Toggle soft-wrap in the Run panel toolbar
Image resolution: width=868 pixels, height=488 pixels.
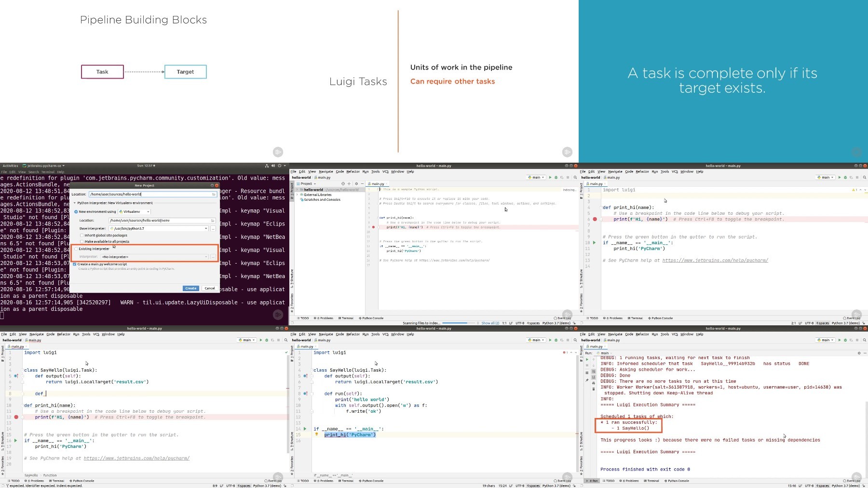594,371
